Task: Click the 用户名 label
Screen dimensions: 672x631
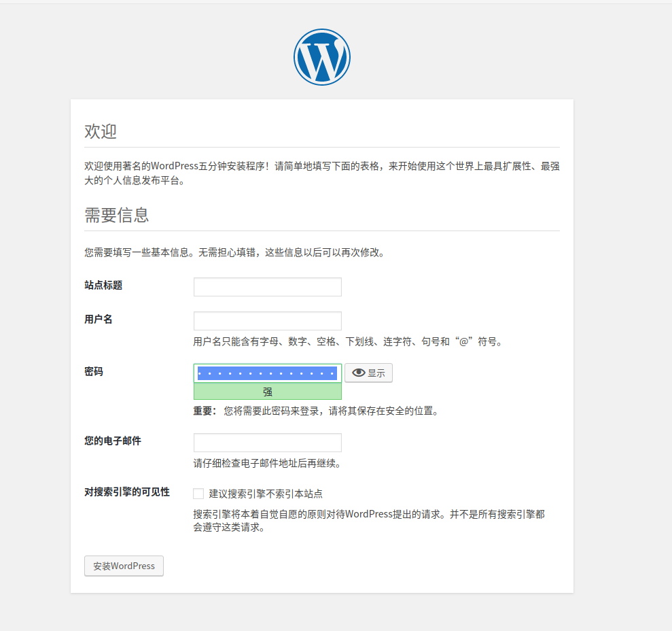Action: point(98,319)
